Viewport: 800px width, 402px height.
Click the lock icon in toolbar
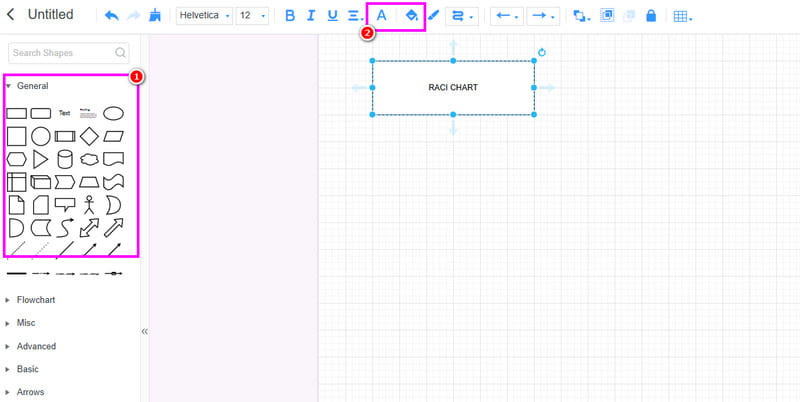click(x=651, y=16)
